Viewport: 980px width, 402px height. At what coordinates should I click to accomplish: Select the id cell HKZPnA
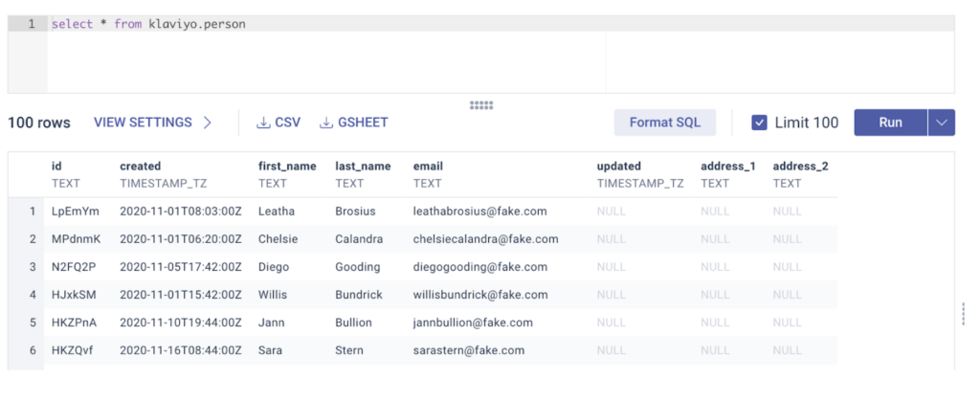pos(74,323)
